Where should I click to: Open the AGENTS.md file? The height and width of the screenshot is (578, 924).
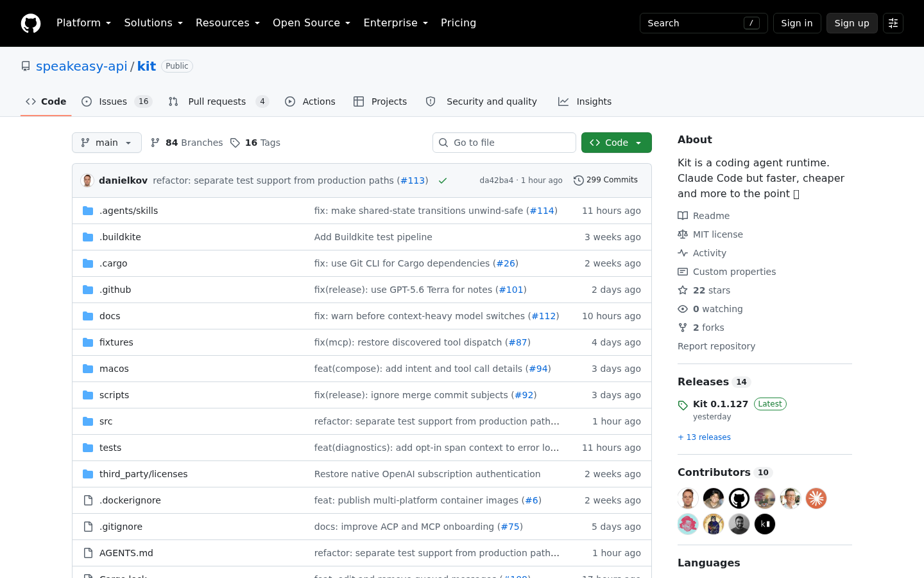point(126,553)
